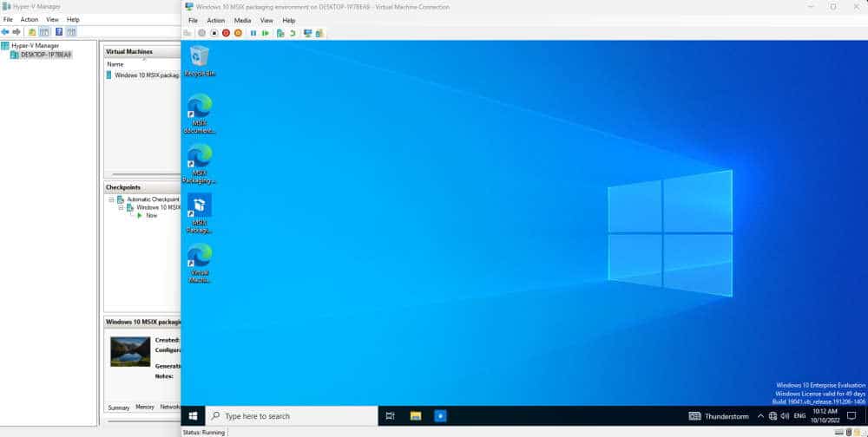Click the Revert icon in VM toolbar
This screenshot has height=437, width=868.
(293, 33)
